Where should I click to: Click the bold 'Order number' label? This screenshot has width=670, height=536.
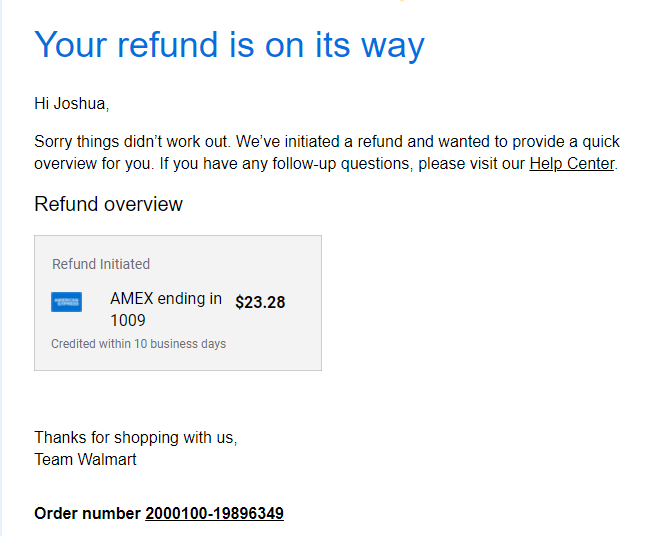(87, 513)
